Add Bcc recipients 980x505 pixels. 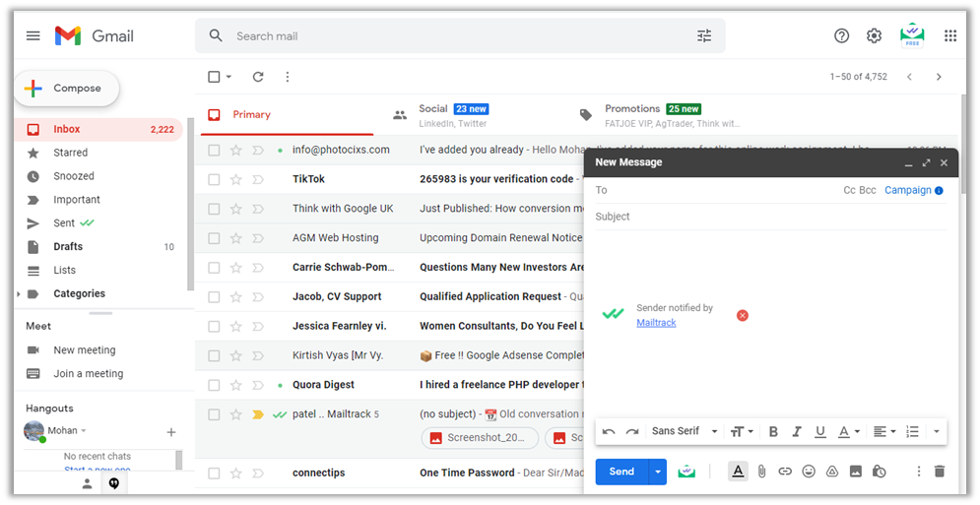pos(868,190)
